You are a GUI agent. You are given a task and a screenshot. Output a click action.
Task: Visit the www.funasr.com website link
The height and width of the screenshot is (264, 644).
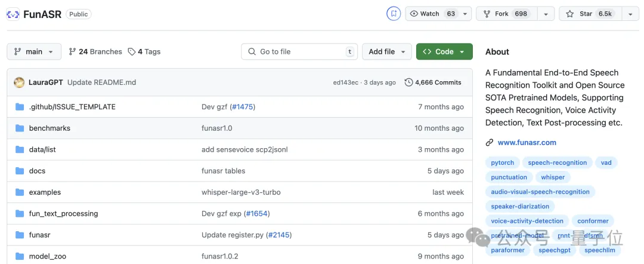pyautogui.click(x=527, y=143)
